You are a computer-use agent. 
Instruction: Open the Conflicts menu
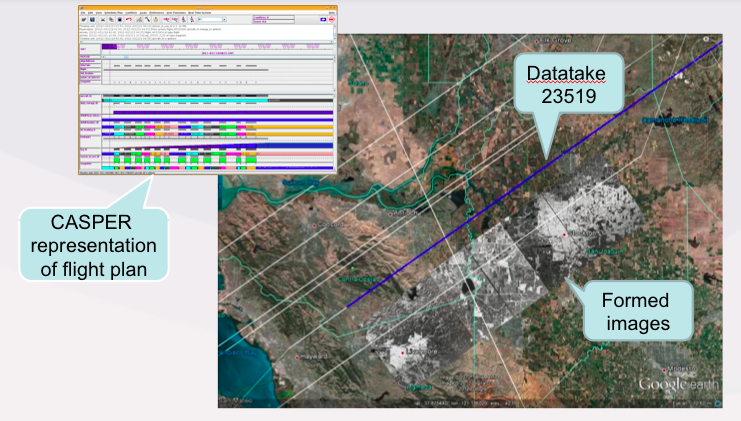click(131, 13)
